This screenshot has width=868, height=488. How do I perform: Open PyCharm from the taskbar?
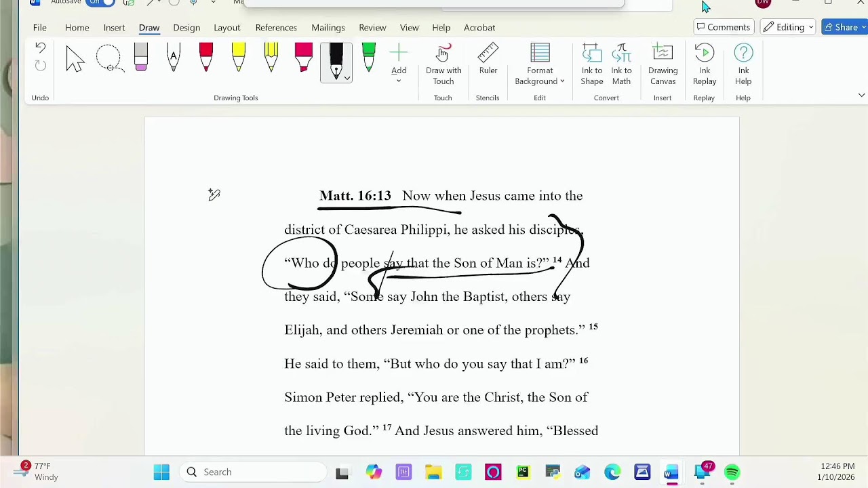click(523, 472)
